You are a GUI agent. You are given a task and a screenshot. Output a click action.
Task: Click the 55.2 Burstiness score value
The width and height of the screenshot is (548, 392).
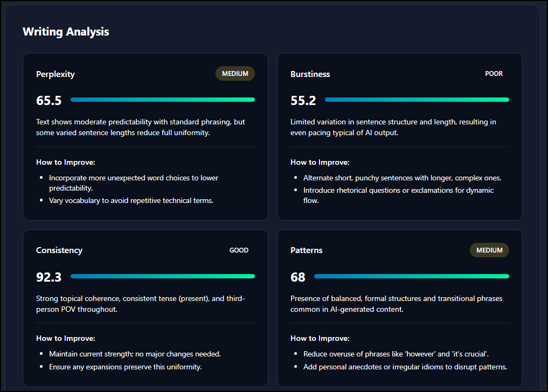pos(303,101)
